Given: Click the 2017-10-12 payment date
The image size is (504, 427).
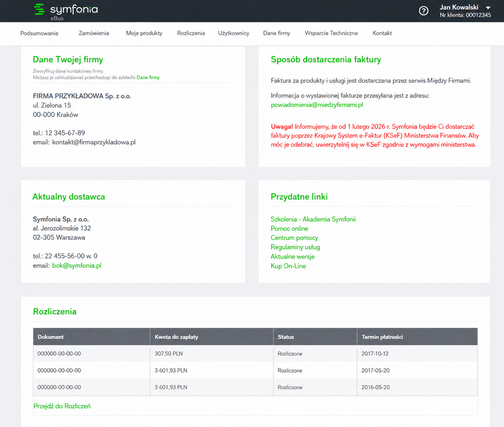Looking at the screenshot, I should (375, 354).
